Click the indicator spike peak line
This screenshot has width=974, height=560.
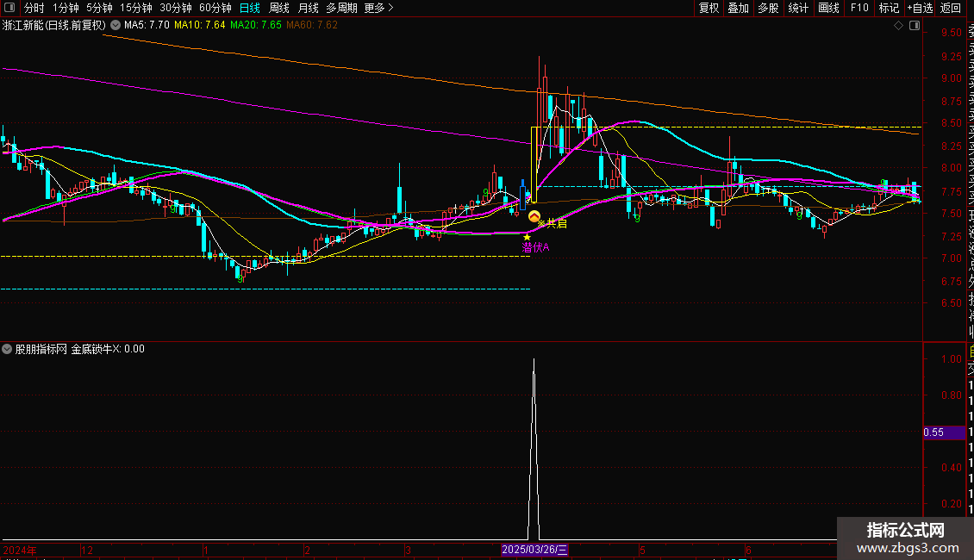click(534, 448)
